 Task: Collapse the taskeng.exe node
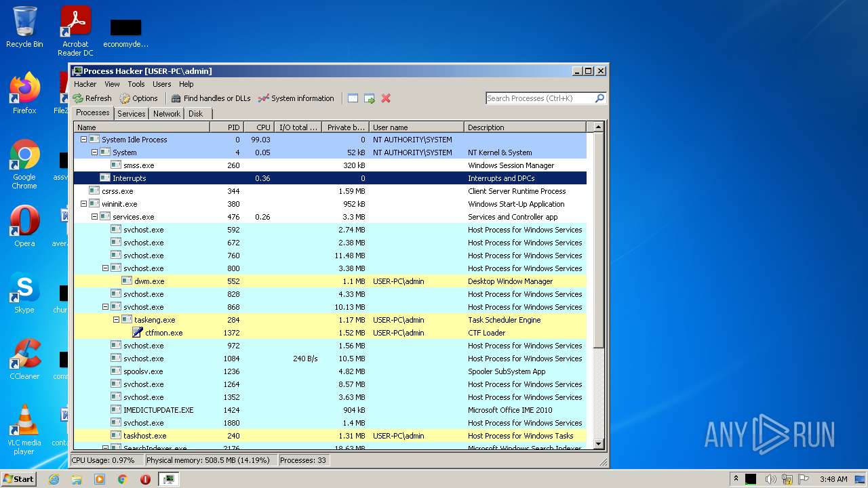click(x=117, y=320)
